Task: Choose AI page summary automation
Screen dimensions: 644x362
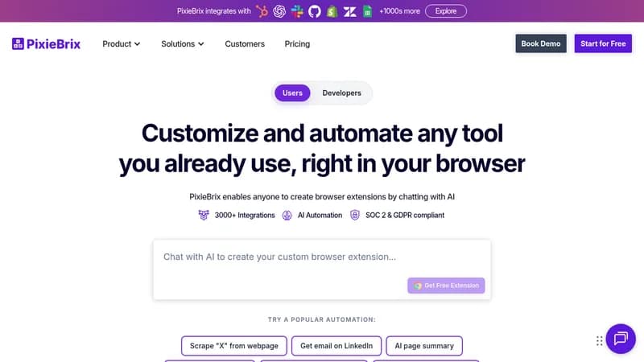Action: (424, 346)
